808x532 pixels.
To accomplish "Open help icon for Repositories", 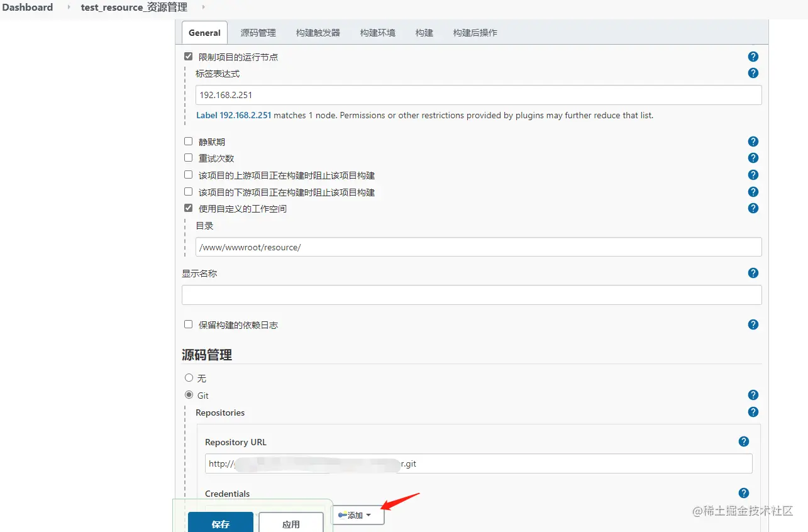I will tap(753, 412).
